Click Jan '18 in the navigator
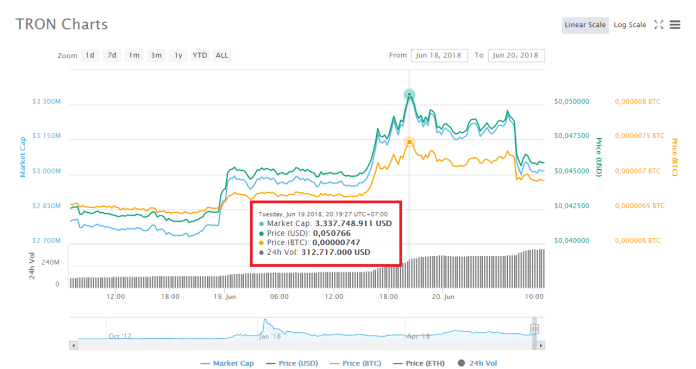This screenshot has width=696, height=369. tap(270, 336)
